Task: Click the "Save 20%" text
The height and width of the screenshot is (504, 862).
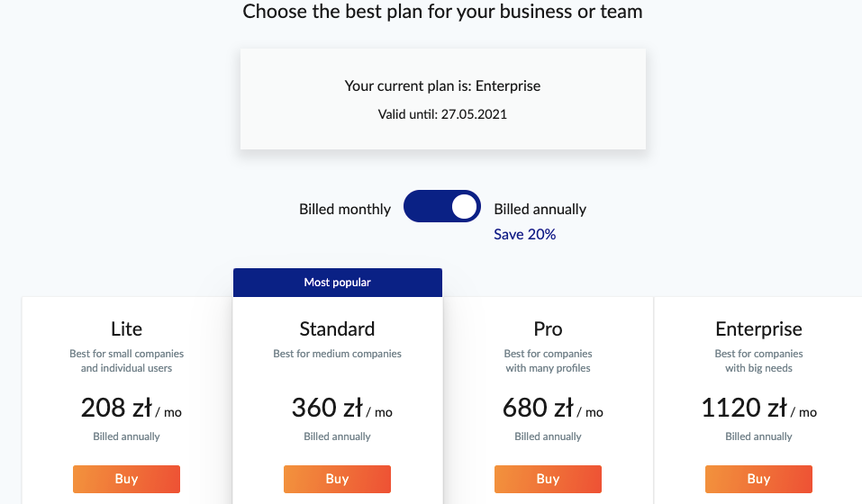Action: (x=524, y=234)
